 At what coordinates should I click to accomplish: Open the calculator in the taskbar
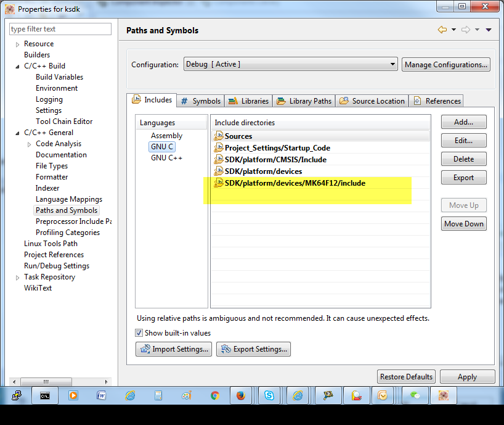click(158, 395)
